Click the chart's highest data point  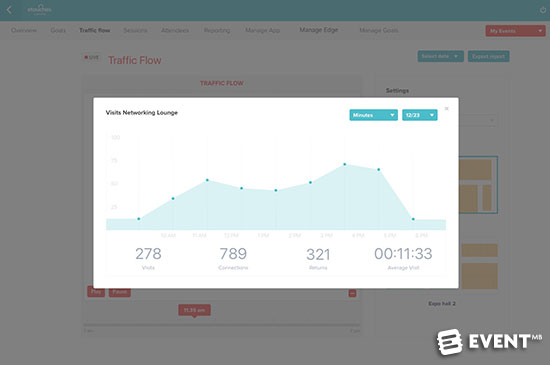coord(344,164)
